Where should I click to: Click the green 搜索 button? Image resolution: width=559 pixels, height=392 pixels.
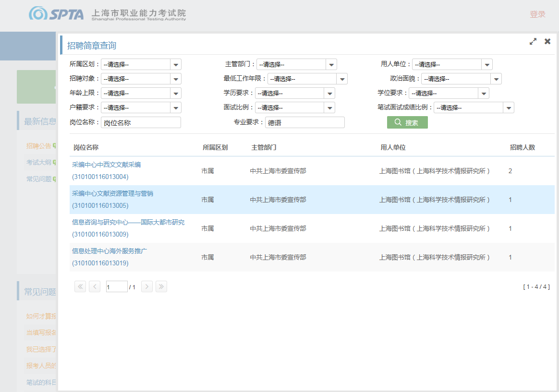(x=407, y=122)
